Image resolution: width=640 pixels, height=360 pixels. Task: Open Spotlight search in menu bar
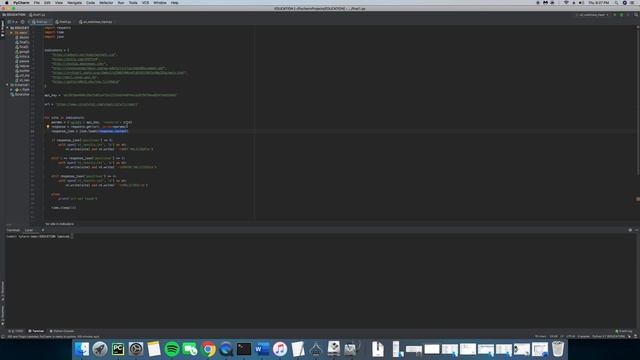point(616,2)
